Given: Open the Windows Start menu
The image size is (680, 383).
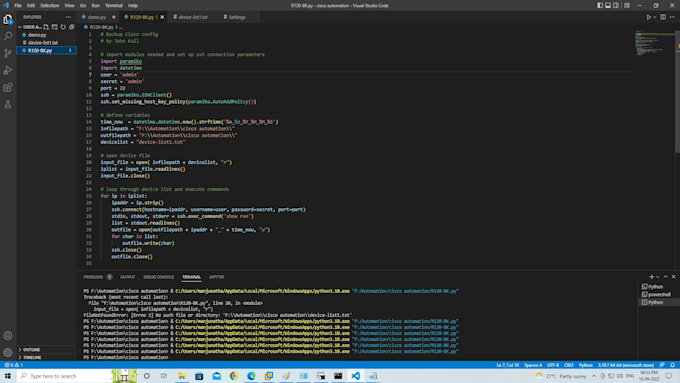Looking at the screenshot, I should pos(8,376).
